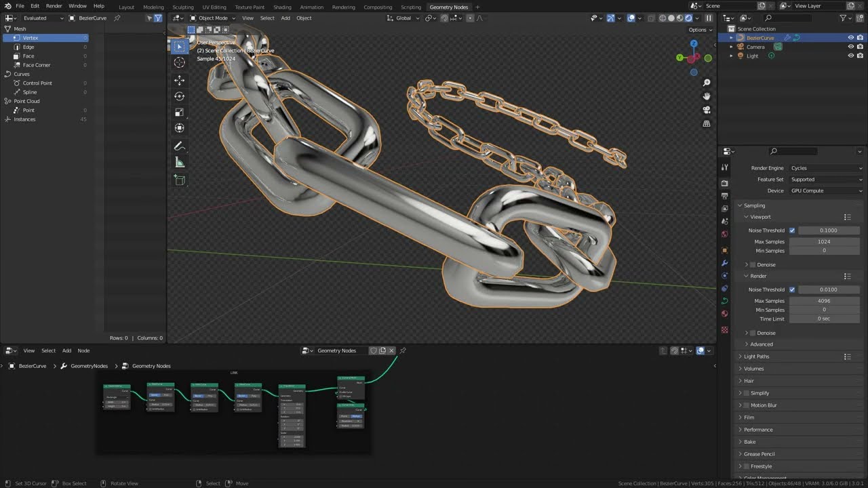This screenshot has width=868, height=488.
Task: Click GeometryNodes breadcrumb in node editor
Action: (89, 366)
